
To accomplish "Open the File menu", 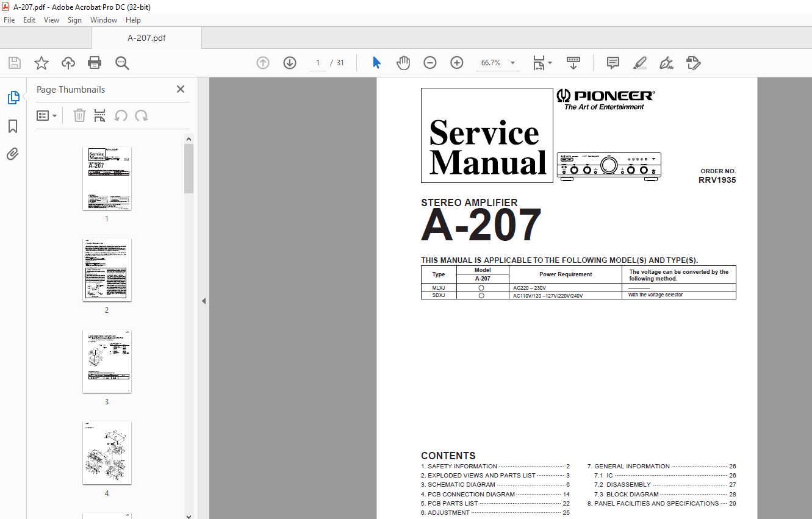I will pyautogui.click(x=9, y=20).
